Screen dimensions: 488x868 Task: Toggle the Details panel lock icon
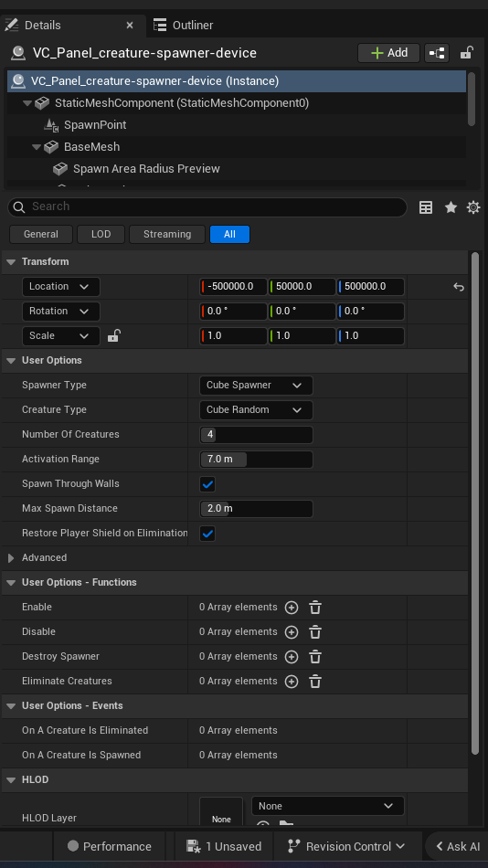pyautogui.click(x=466, y=53)
